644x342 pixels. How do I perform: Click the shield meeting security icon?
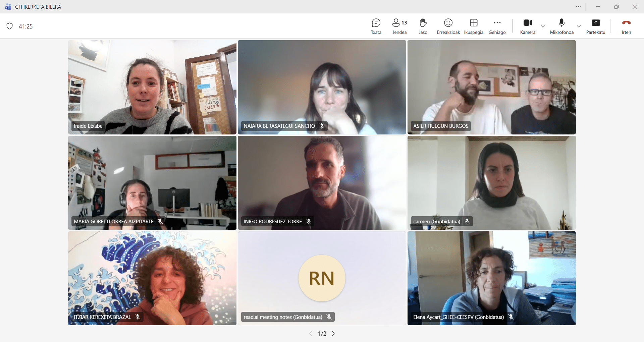coord(10,26)
